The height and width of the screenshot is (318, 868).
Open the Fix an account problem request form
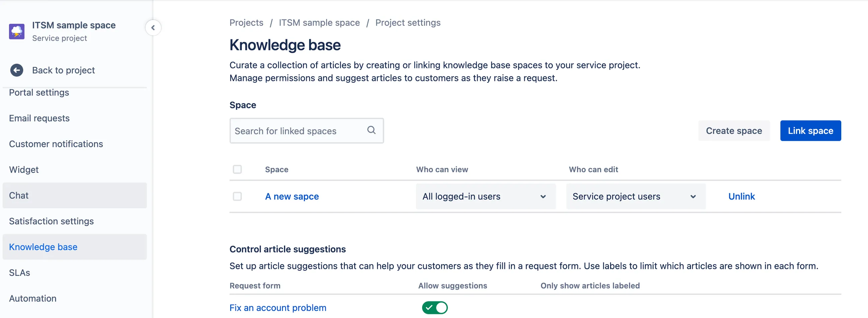(x=278, y=308)
